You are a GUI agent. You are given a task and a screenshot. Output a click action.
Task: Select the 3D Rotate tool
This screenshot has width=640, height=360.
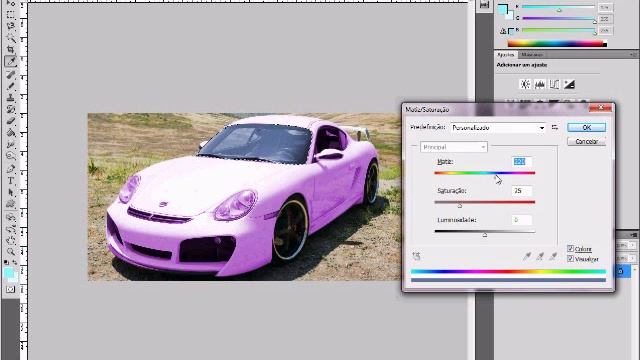[11, 217]
